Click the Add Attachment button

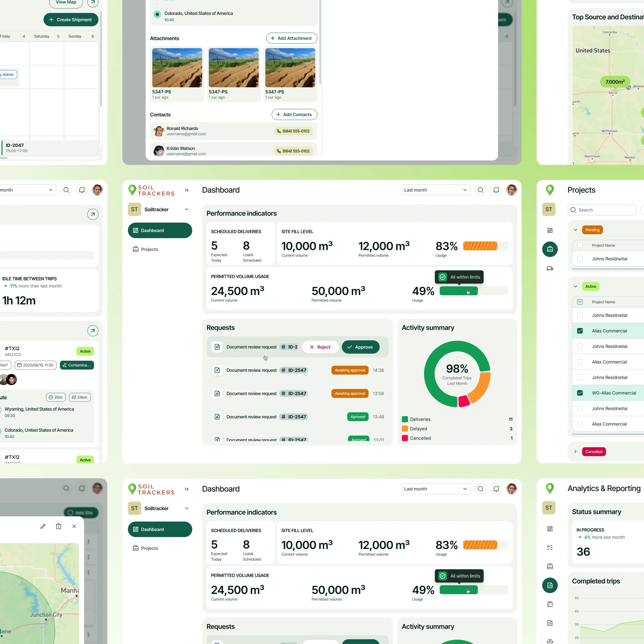292,38
